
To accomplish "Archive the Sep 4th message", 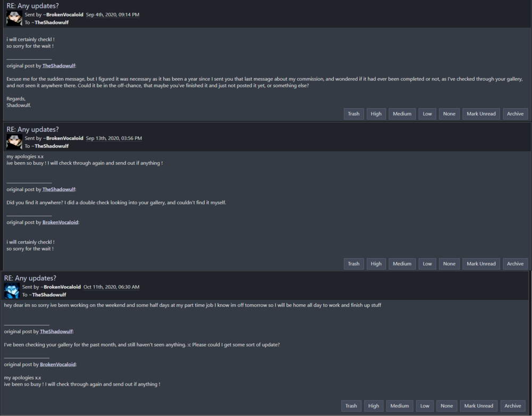I will click(515, 114).
